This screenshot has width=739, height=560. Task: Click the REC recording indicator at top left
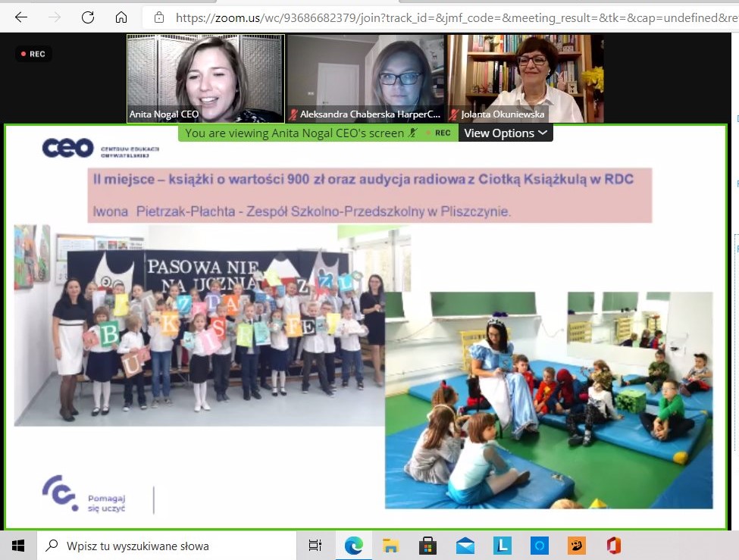click(33, 54)
